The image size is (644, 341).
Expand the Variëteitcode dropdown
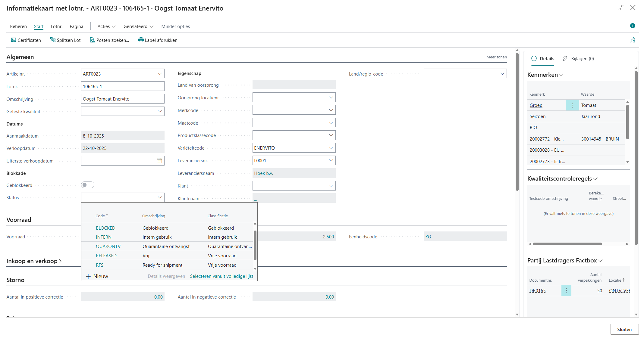point(331,148)
